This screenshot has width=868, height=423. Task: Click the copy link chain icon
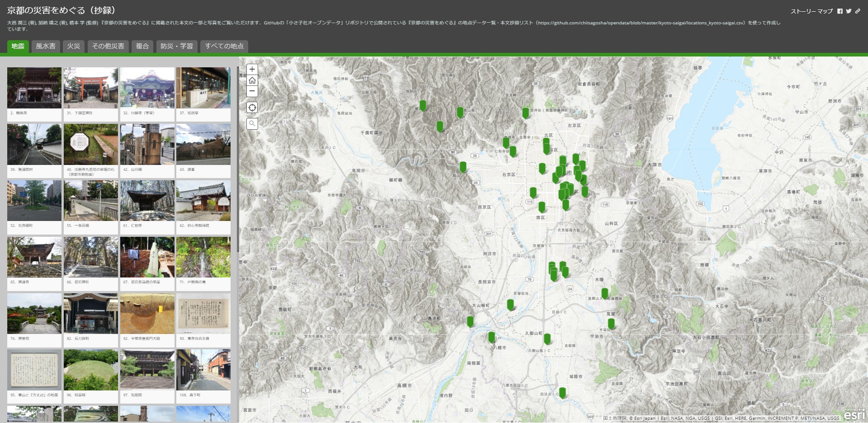pos(858,11)
